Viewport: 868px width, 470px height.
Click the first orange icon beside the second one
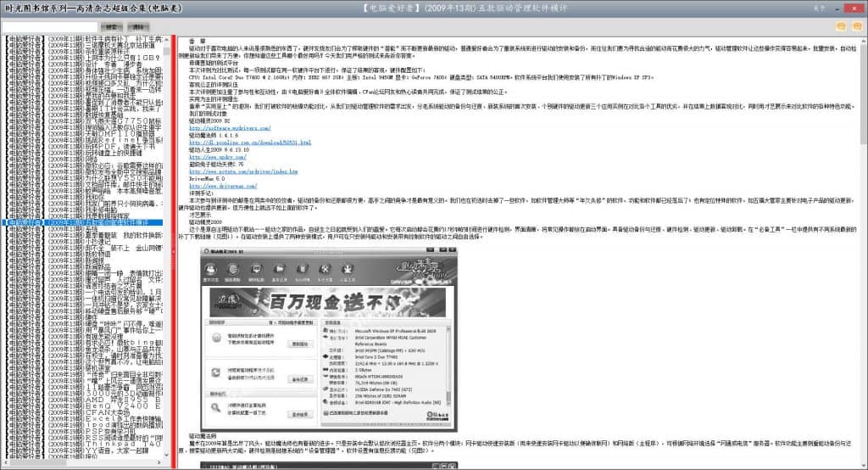tap(840, 27)
